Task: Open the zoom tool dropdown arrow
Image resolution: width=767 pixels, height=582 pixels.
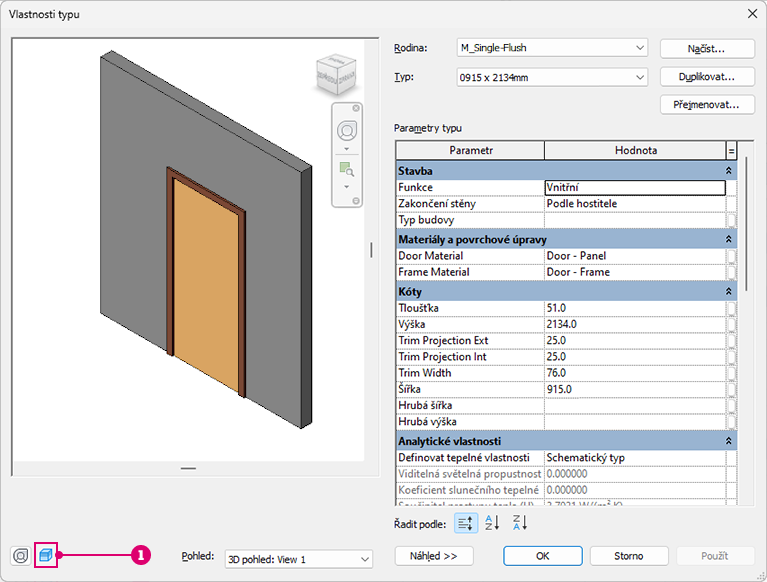Action: [347, 186]
